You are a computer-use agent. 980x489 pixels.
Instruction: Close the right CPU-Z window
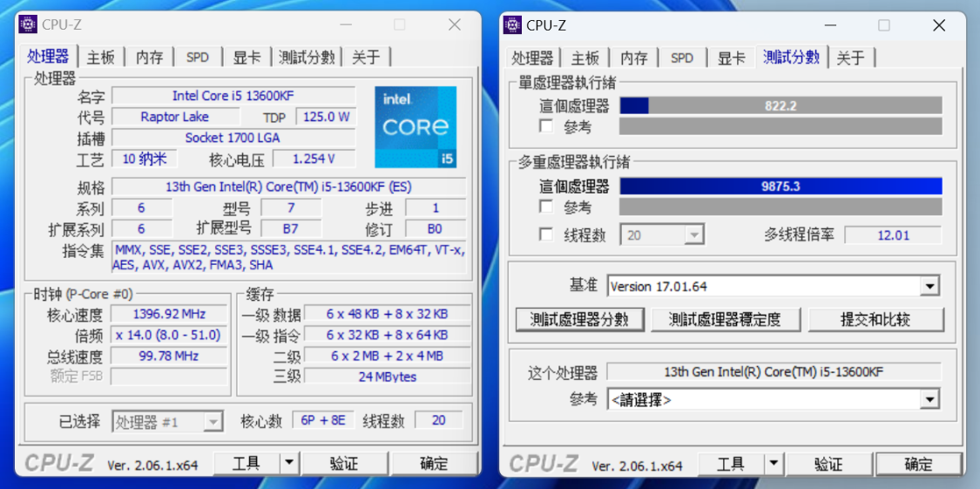tap(939, 25)
